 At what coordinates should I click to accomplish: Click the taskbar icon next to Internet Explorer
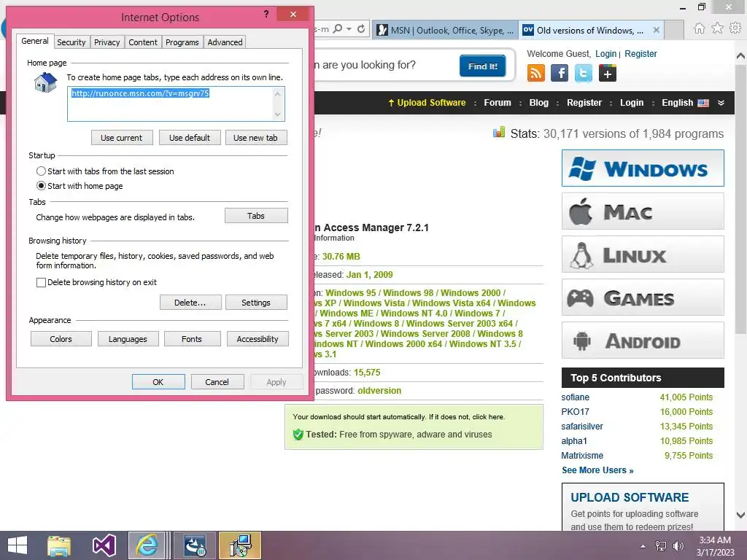point(195,545)
